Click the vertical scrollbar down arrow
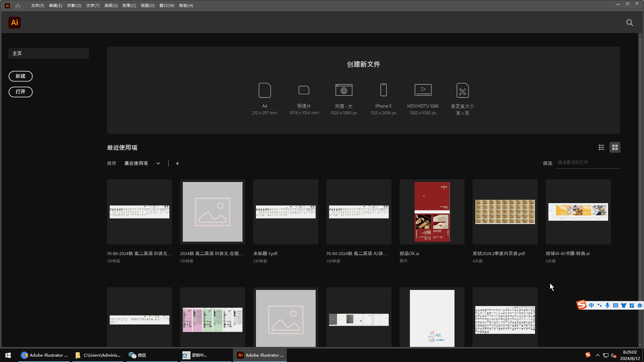Screen dimensions: 644x362 click(640, 345)
